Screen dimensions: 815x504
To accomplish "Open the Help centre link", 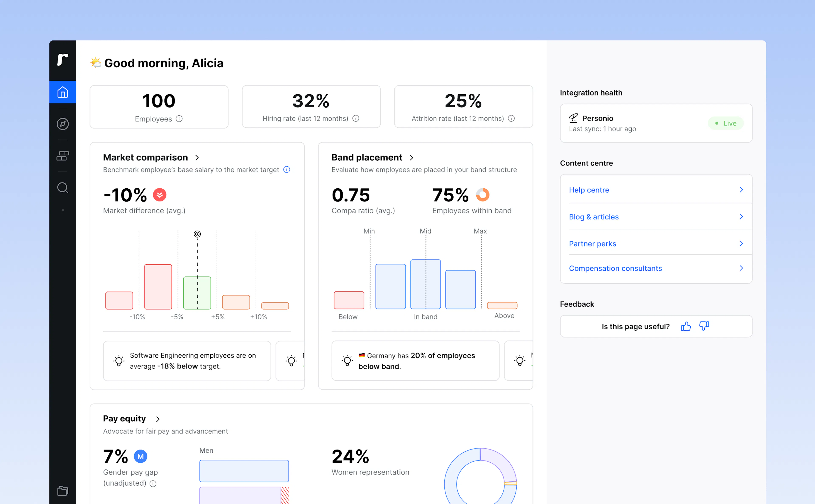I will click(656, 190).
